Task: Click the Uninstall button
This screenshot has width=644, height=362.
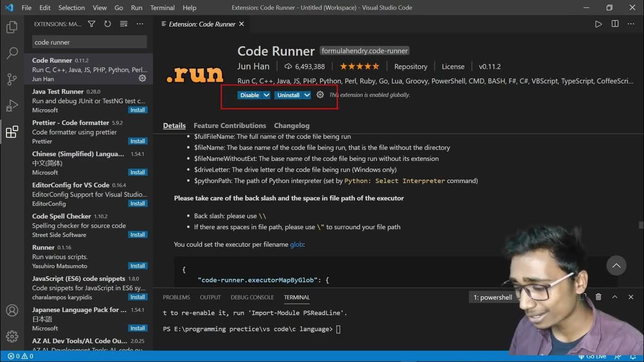Action: pos(288,95)
